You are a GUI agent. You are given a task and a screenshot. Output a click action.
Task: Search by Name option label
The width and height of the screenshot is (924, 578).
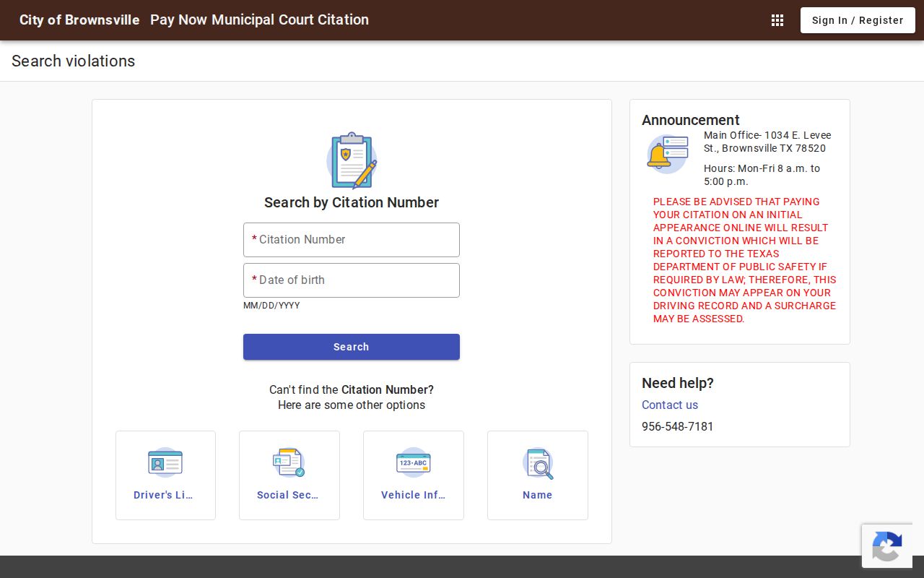538,495
